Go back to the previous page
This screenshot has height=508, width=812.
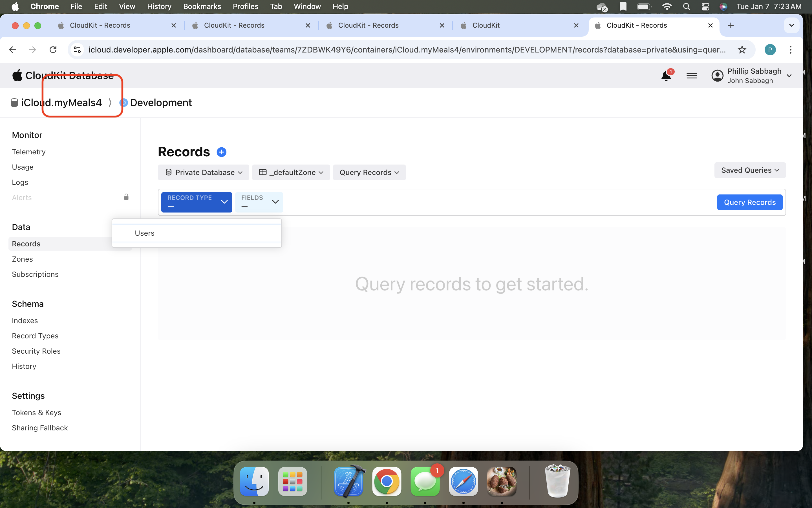[x=13, y=50]
